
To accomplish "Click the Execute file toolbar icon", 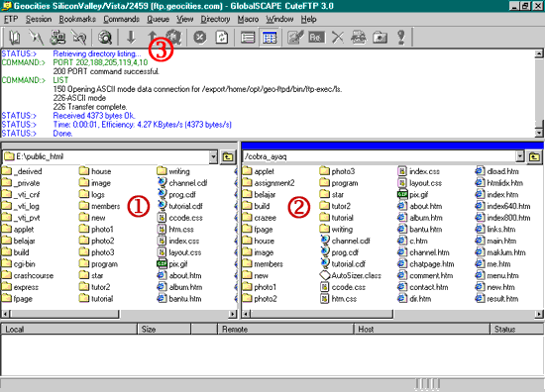I will pyautogui.click(x=359, y=38).
